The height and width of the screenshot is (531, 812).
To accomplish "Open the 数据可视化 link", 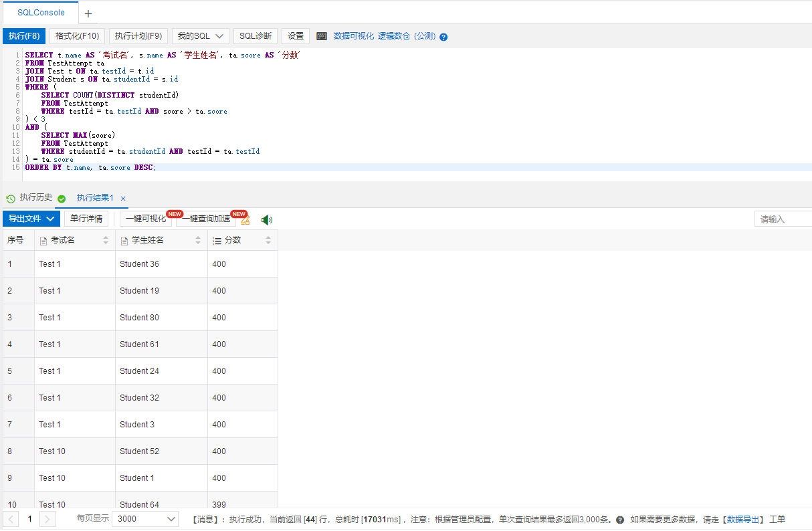I will 354,36.
